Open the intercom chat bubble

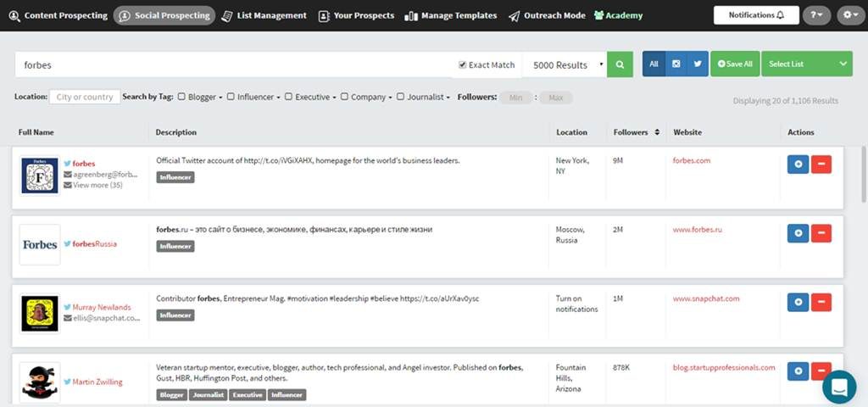(x=839, y=387)
